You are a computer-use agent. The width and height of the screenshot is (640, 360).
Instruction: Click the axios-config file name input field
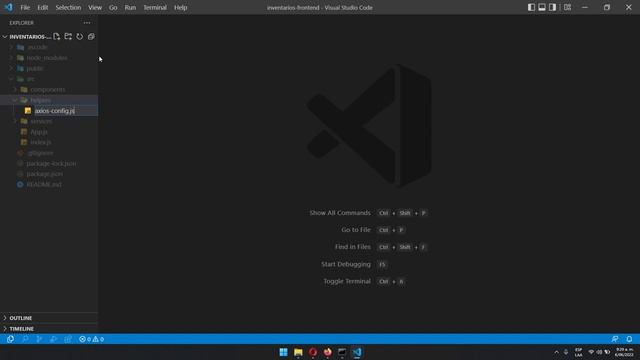click(66, 111)
